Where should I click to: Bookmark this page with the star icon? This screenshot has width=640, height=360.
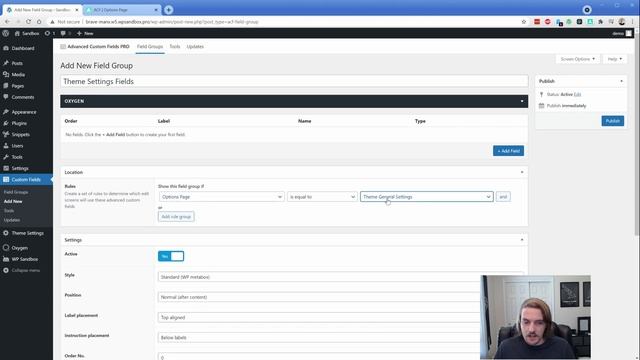click(x=524, y=22)
